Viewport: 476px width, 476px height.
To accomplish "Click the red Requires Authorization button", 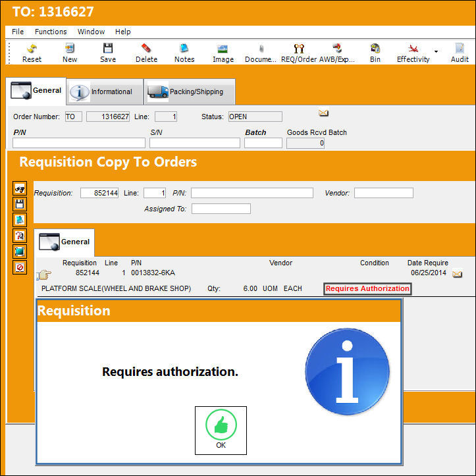I will (x=367, y=289).
